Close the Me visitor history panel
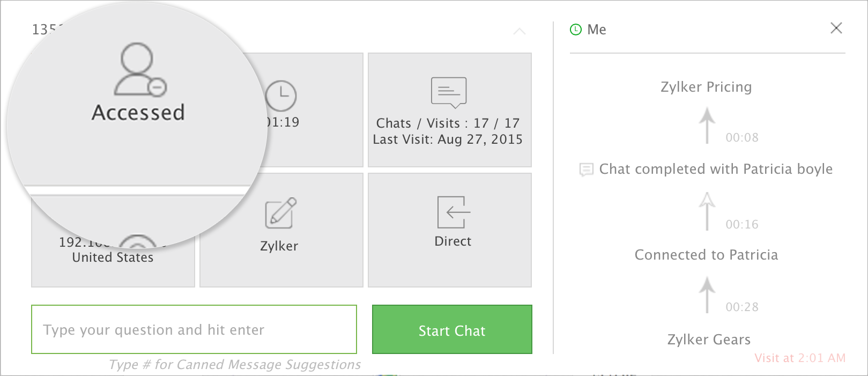Viewport: 868px width, 376px height. pyautogui.click(x=836, y=28)
